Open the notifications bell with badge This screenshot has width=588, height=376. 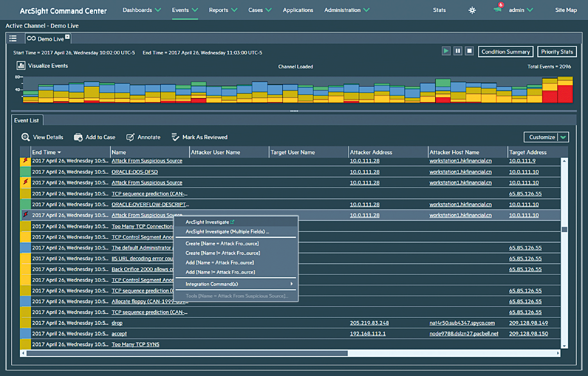tap(498, 9)
